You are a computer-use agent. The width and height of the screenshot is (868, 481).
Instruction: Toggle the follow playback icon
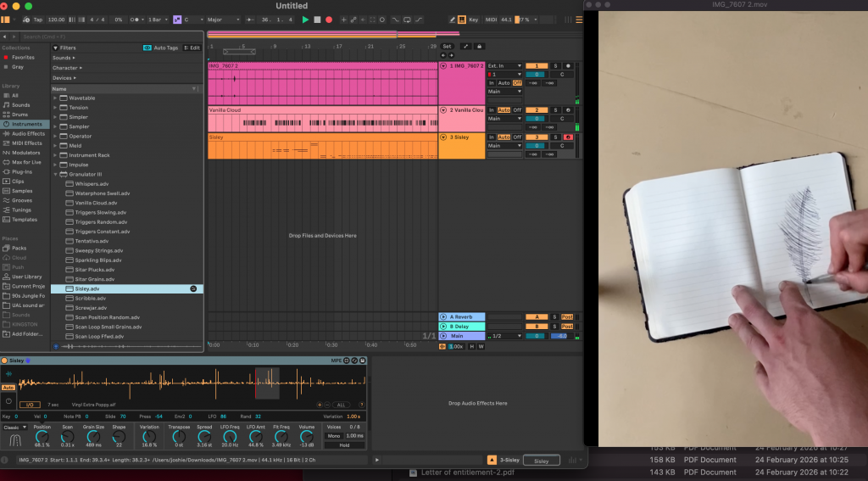(x=250, y=20)
